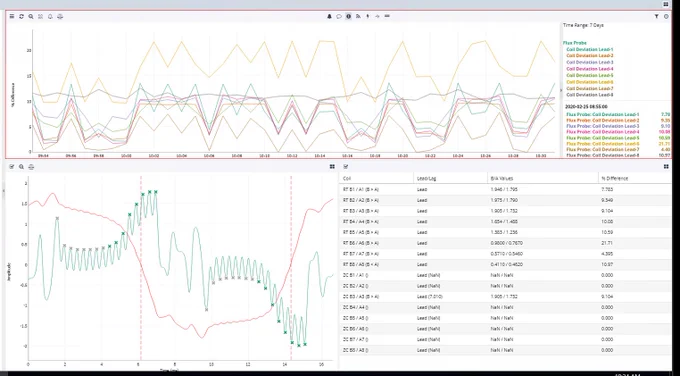
Task: Select the info circle icon
Action: [348, 16]
